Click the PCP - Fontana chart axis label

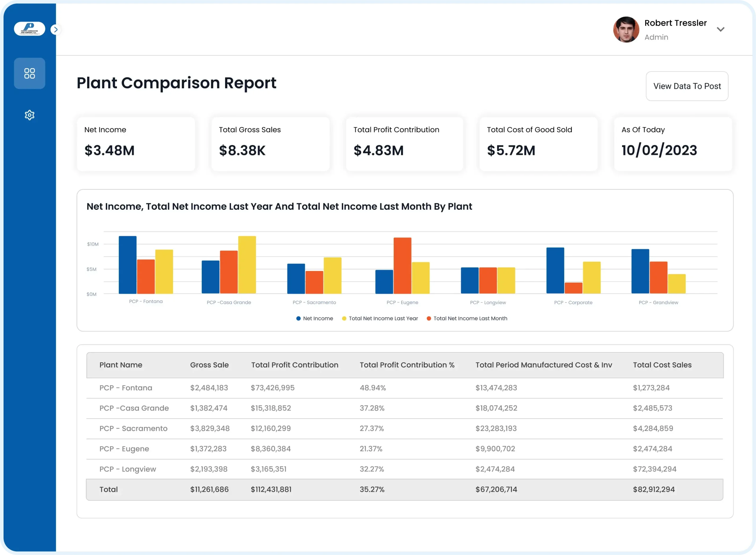click(146, 301)
